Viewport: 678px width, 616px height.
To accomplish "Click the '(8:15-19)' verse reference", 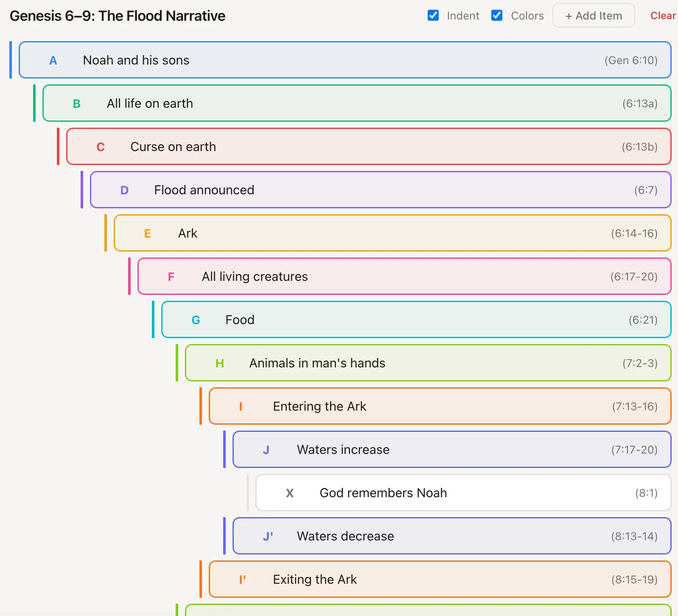I will (634, 580).
